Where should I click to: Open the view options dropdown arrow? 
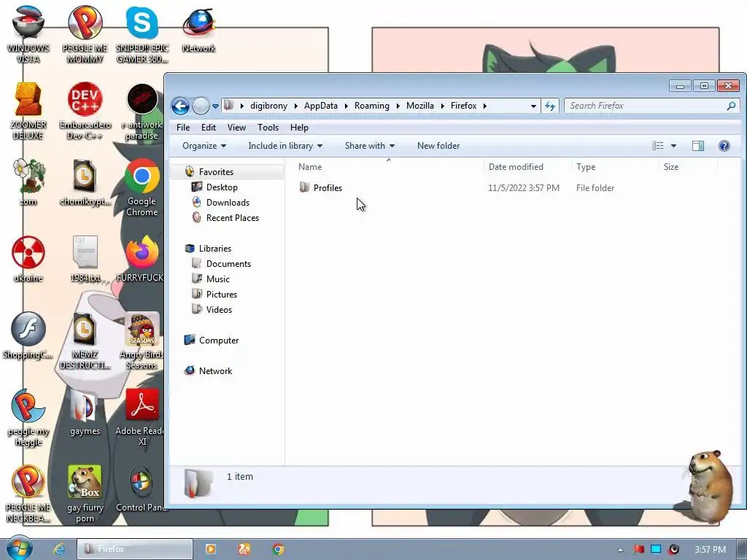(673, 146)
